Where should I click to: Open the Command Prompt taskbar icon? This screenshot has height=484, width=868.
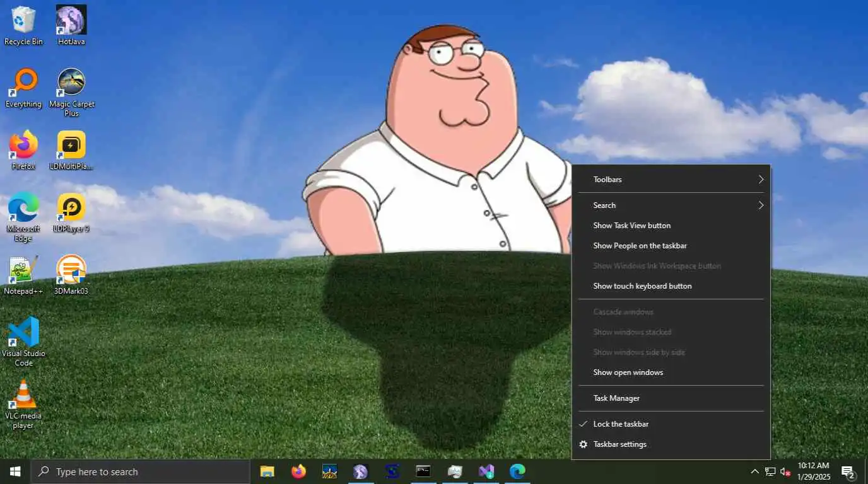pyautogui.click(x=423, y=471)
